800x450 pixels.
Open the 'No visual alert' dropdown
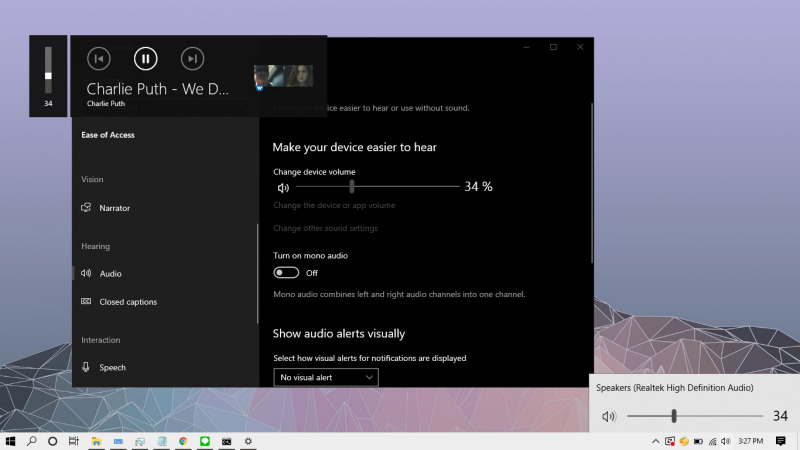coord(326,377)
